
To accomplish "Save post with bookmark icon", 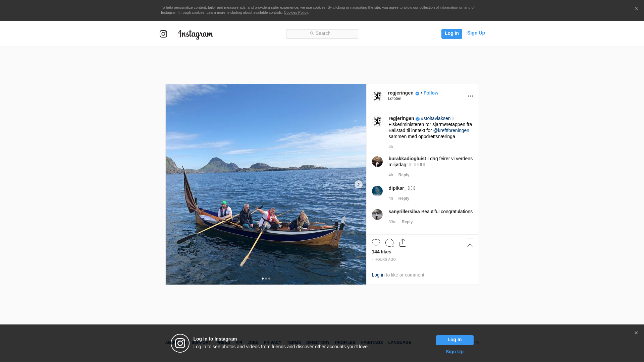I will point(470,243).
